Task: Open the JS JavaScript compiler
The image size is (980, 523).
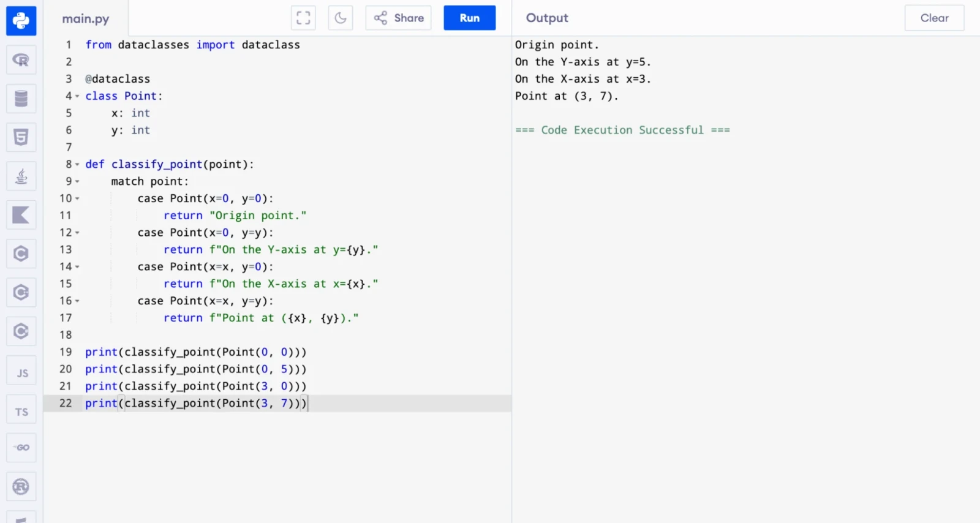Action: coord(21,370)
